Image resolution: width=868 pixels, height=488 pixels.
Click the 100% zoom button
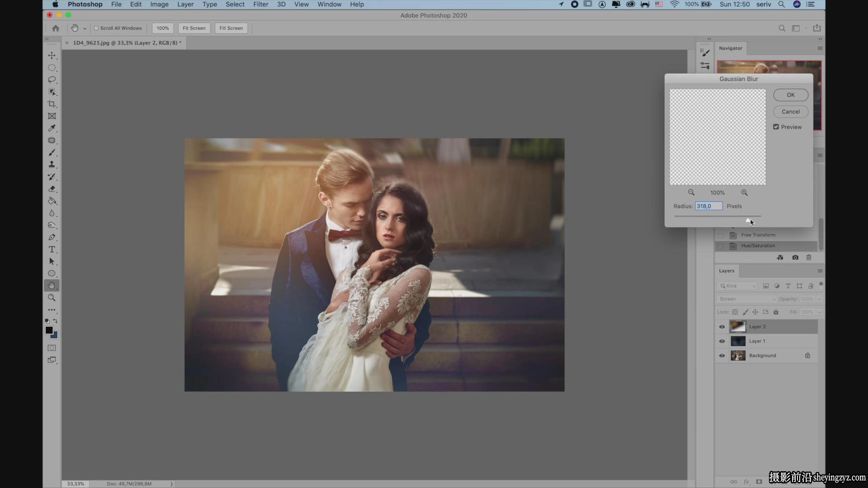click(x=163, y=28)
